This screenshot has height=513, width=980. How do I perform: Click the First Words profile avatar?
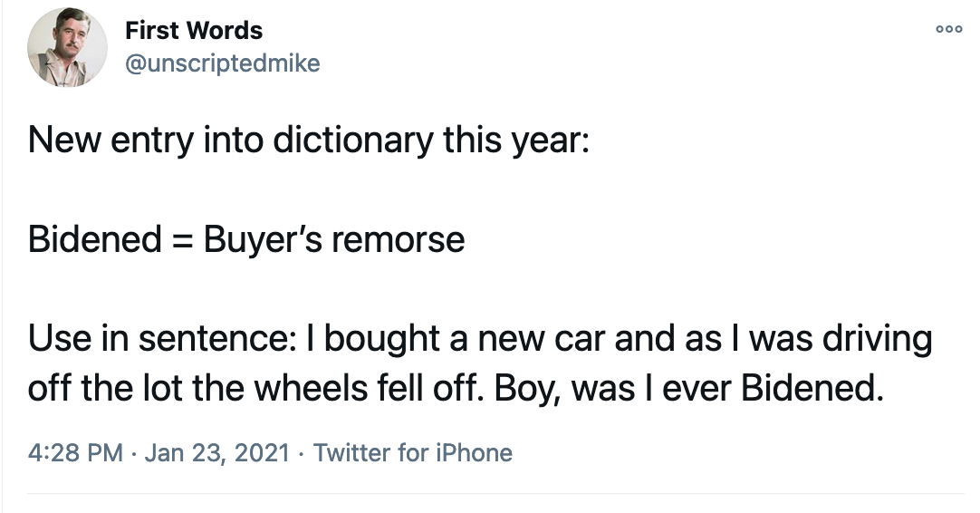pyautogui.click(x=62, y=52)
